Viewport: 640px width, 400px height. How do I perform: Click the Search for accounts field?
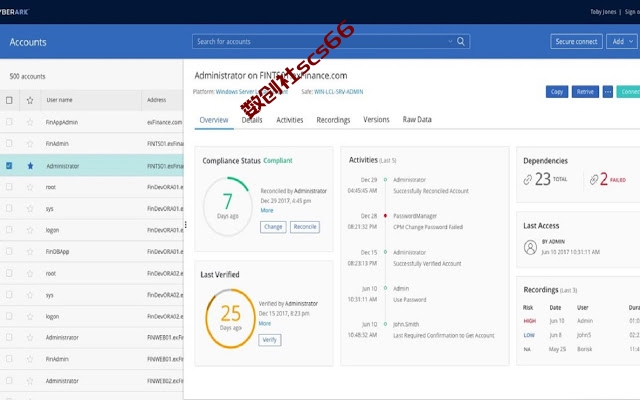point(331,41)
